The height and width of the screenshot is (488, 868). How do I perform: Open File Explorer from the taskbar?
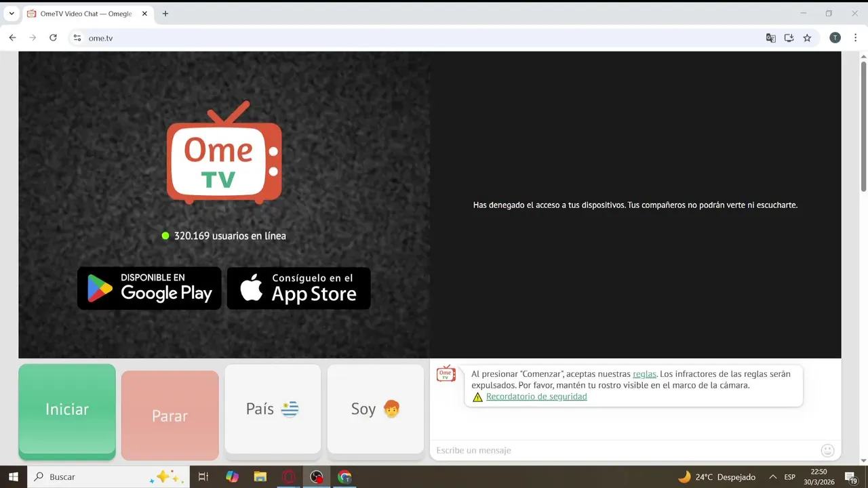click(x=260, y=477)
